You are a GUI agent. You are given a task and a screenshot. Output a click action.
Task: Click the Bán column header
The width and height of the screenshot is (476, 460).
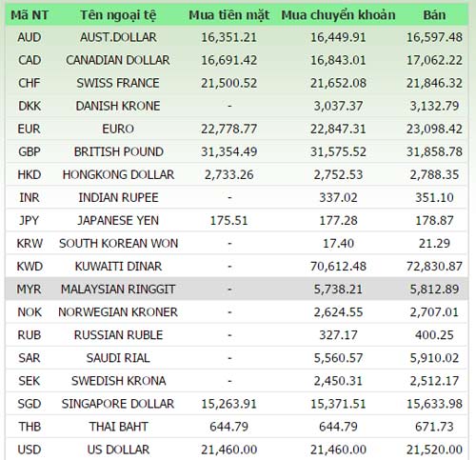click(434, 15)
